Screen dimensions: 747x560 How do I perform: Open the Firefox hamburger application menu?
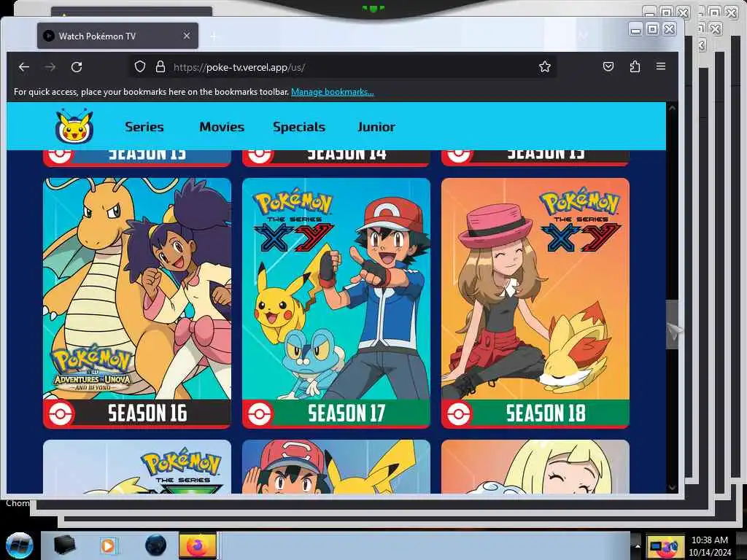pyautogui.click(x=661, y=66)
